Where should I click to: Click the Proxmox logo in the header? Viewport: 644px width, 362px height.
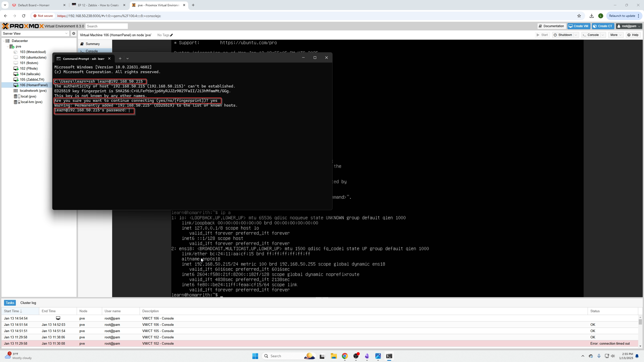[x=22, y=26]
